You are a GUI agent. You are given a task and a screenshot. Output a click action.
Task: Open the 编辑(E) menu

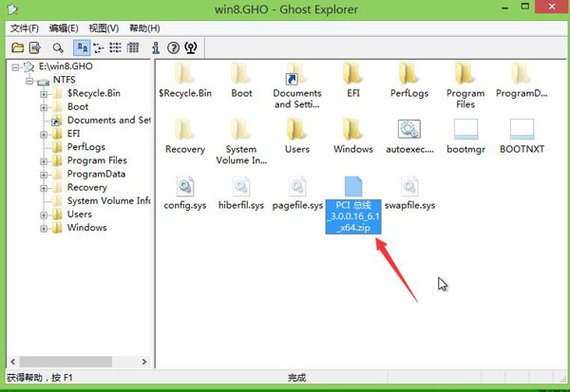pos(64,28)
